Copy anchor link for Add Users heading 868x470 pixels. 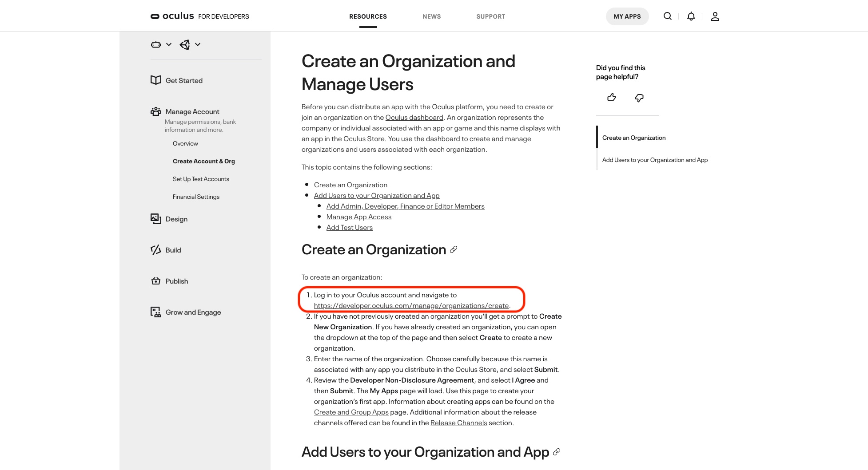tap(557, 452)
